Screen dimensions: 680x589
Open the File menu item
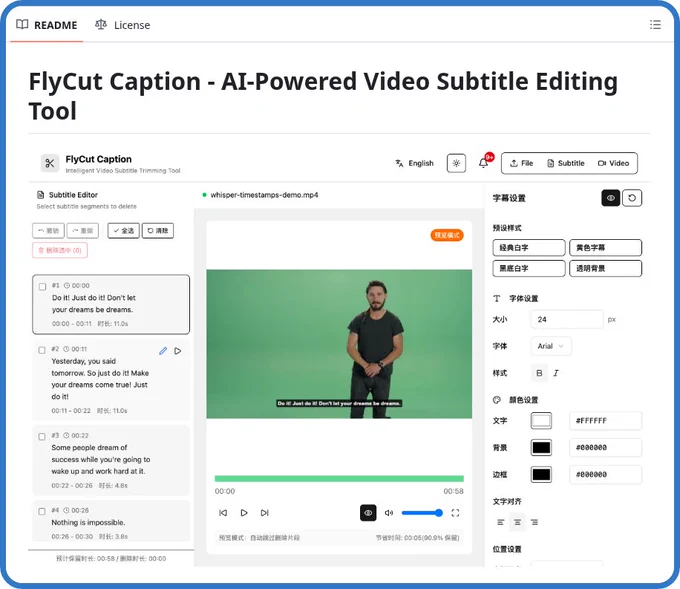(522, 163)
